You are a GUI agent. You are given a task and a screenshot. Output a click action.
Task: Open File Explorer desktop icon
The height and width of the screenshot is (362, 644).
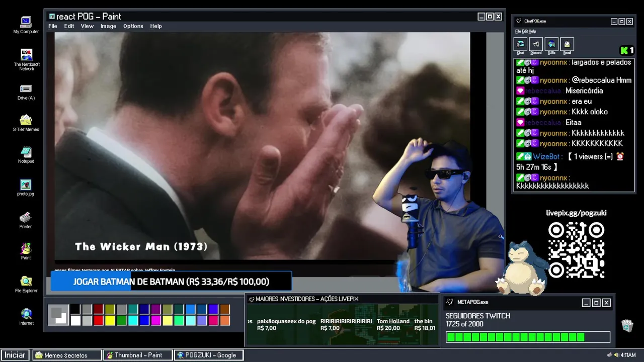[26, 284]
